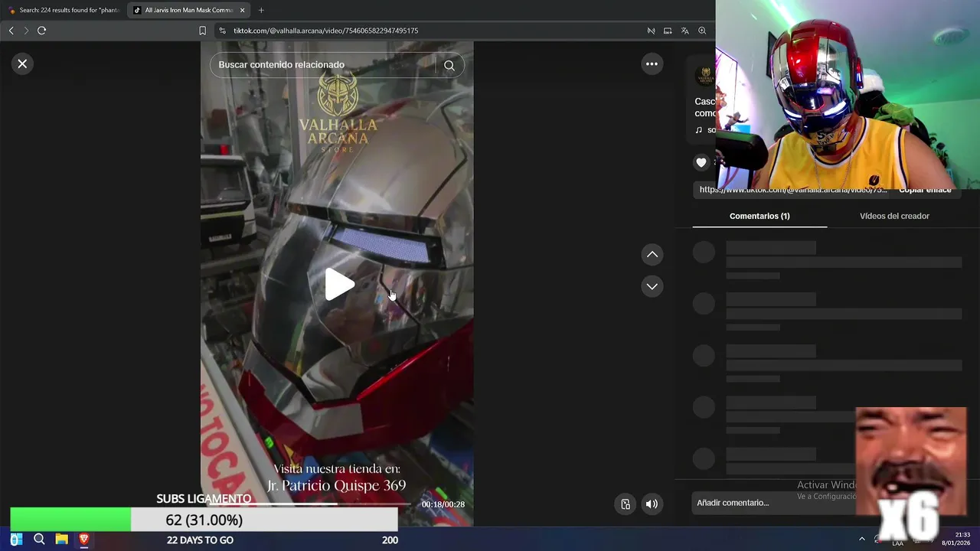Click the cast/screen icon in address bar
The width and height of the screenshot is (980, 551).
[668, 31]
